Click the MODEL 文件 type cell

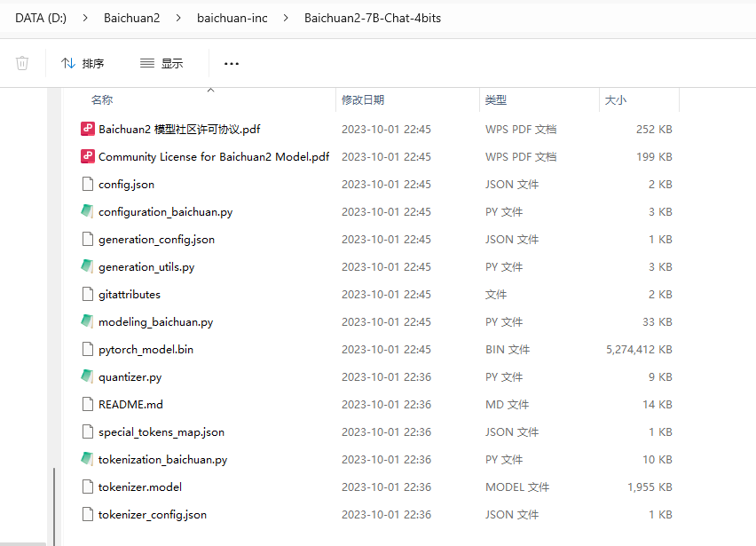click(516, 487)
